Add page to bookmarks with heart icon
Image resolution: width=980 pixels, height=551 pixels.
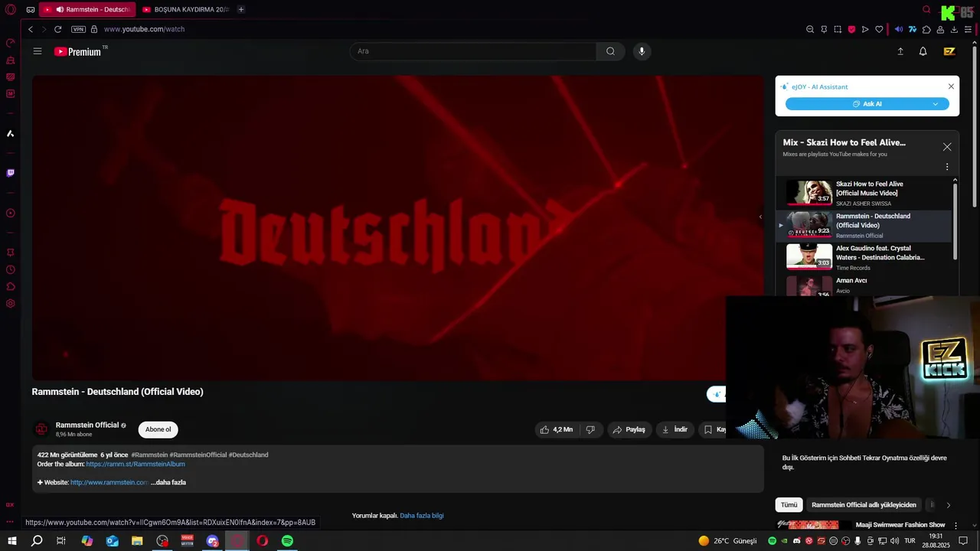click(879, 29)
